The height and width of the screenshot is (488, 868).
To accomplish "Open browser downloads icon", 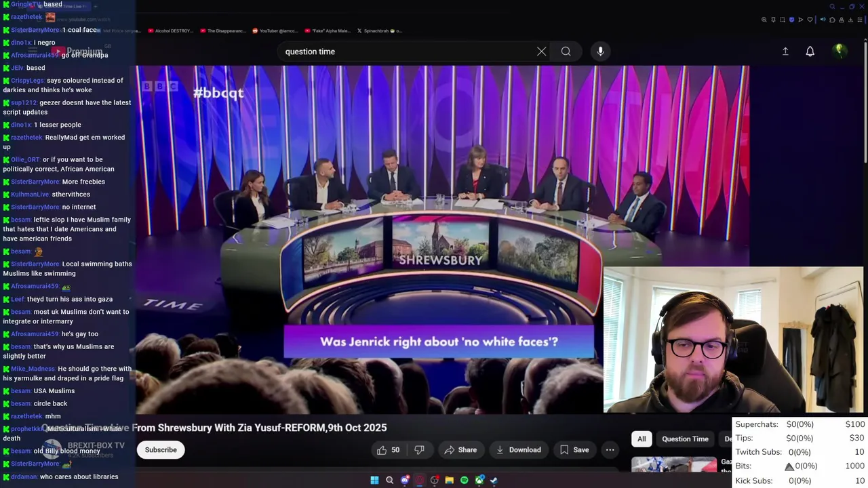I will click(850, 20).
